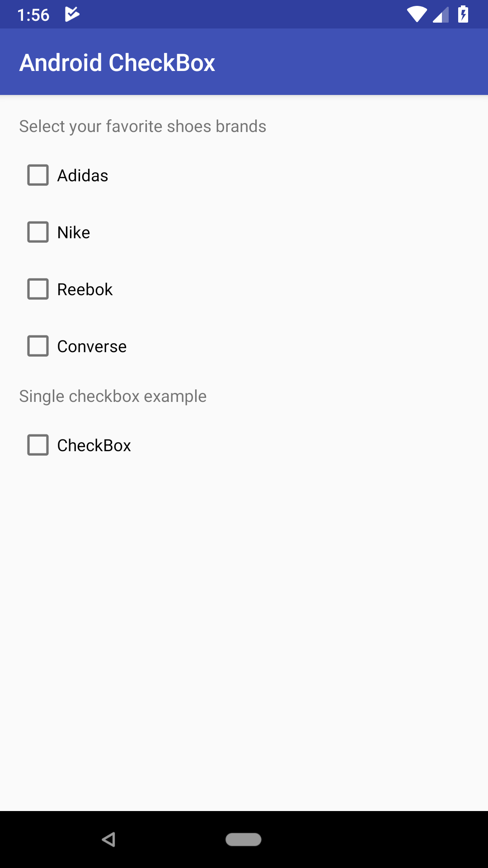This screenshot has width=488, height=868.
Task: Toggle the Converse checkbox
Action: 38,346
